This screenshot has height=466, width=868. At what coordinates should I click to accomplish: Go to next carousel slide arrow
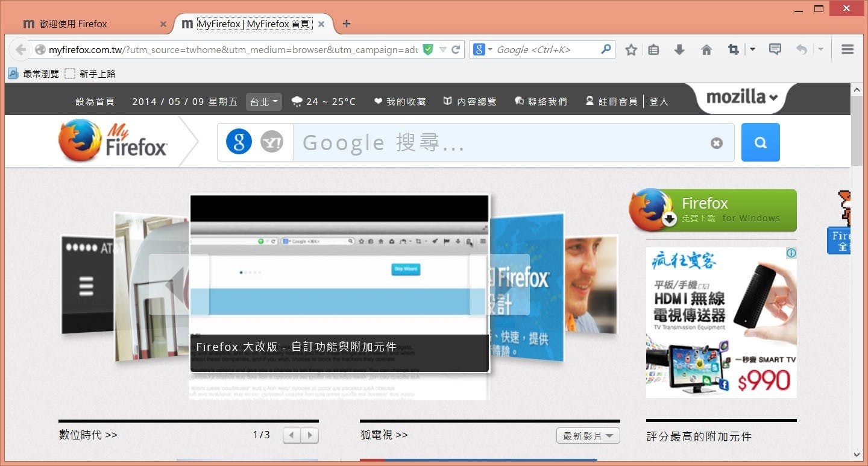(499, 285)
